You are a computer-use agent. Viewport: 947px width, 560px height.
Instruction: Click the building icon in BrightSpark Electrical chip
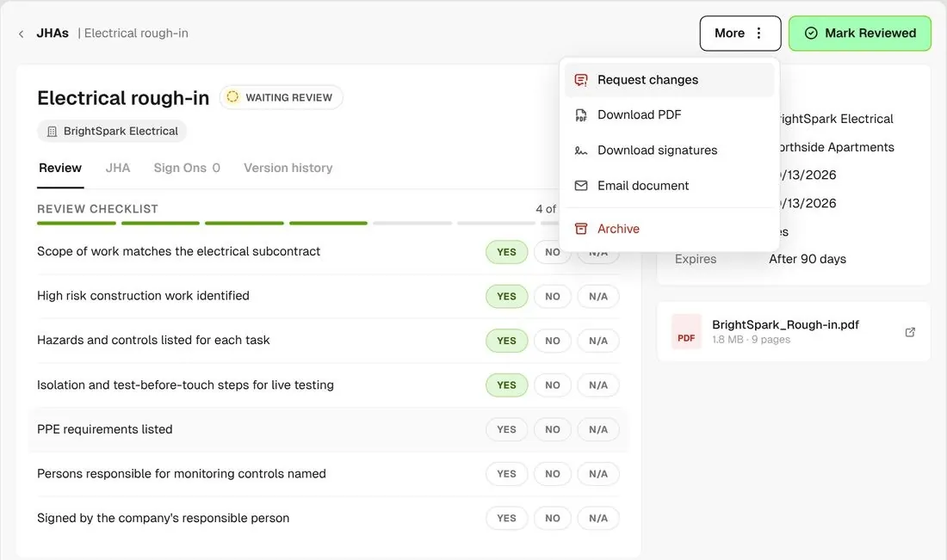click(x=52, y=132)
